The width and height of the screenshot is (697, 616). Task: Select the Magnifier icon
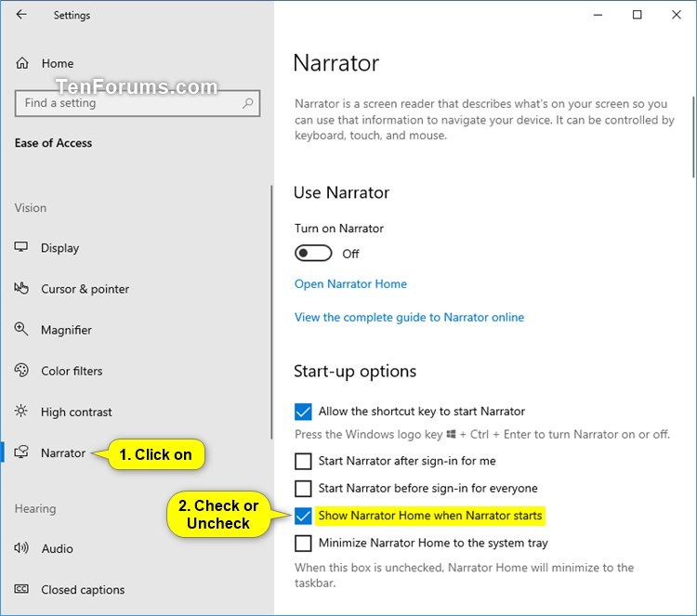[20, 329]
